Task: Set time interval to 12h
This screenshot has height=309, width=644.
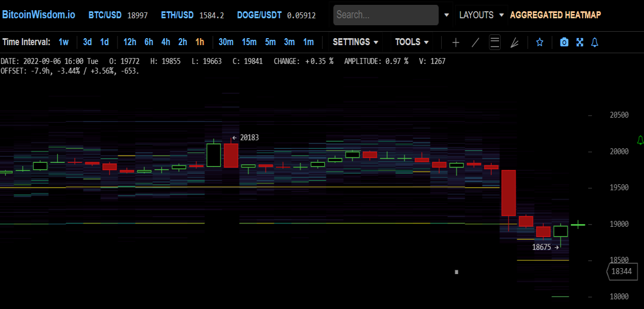Action: [x=130, y=42]
